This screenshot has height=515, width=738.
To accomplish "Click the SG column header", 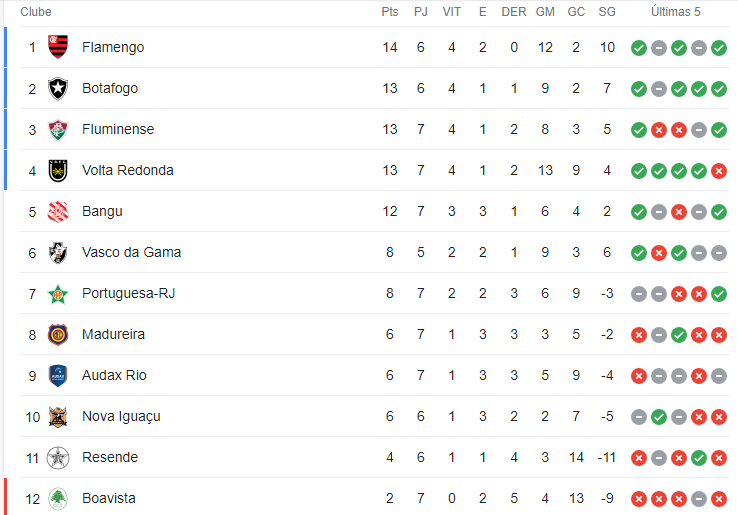I will tap(607, 12).
